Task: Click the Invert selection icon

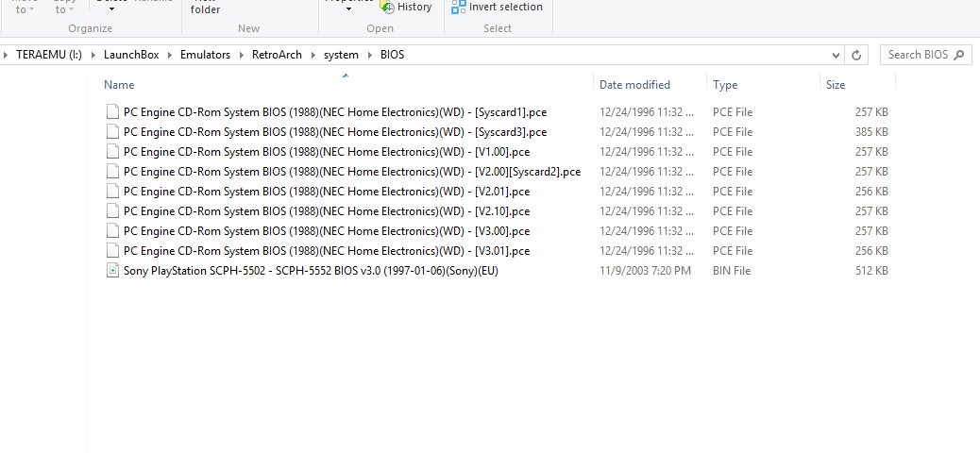Action: (x=459, y=7)
